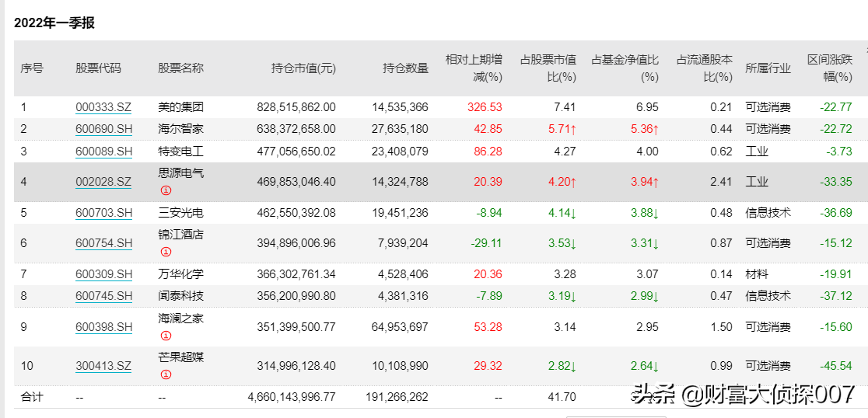Image resolution: width=868 pixels, height=418 pixels.
Task: Click 工业 industry link for 思源电气
Action: pos(757,182)
